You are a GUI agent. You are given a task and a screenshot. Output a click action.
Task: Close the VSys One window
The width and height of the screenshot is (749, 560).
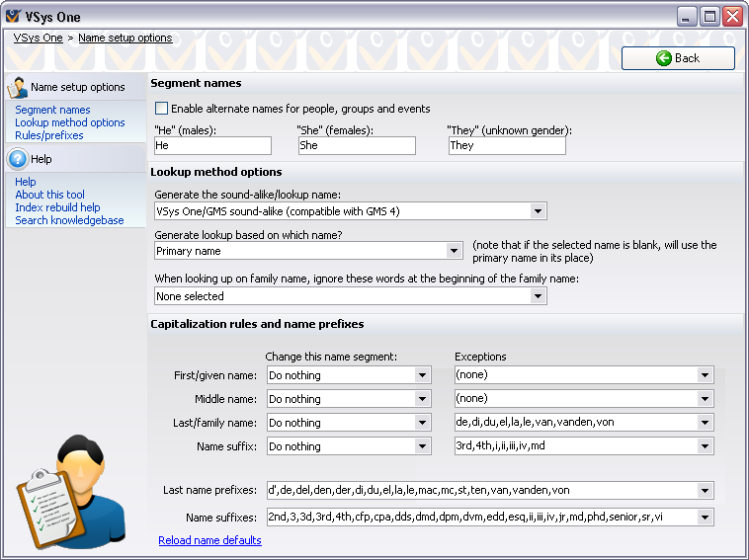(732, 17)
